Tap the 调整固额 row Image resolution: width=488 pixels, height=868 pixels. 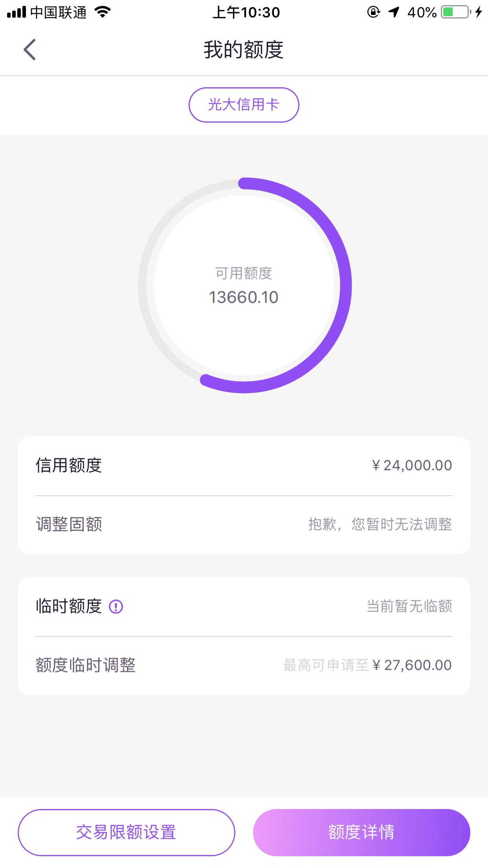(x=244, y=524)
